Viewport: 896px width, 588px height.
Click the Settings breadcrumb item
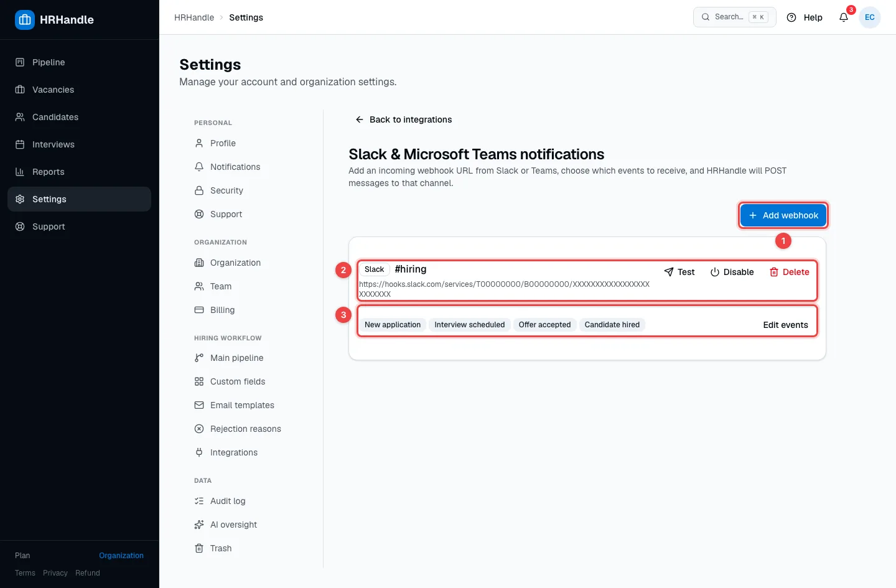pos(246,17)
